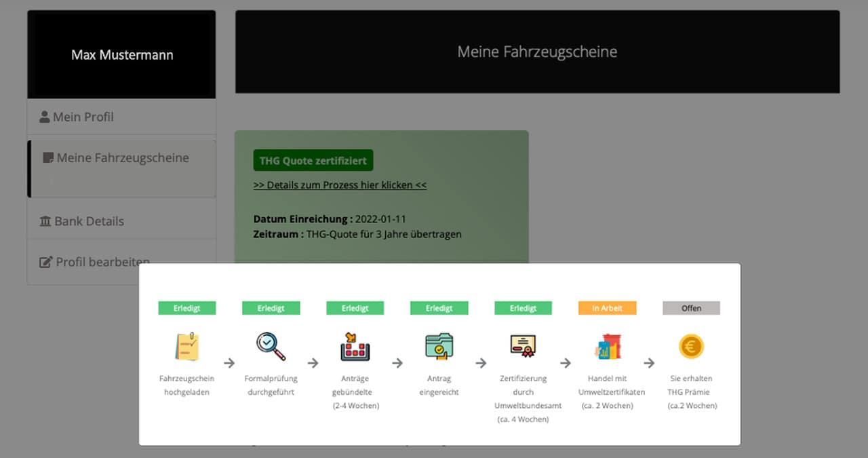The image size is (868, 458).
Task: Open the Bank Details section
Action: tap(121, 221)
